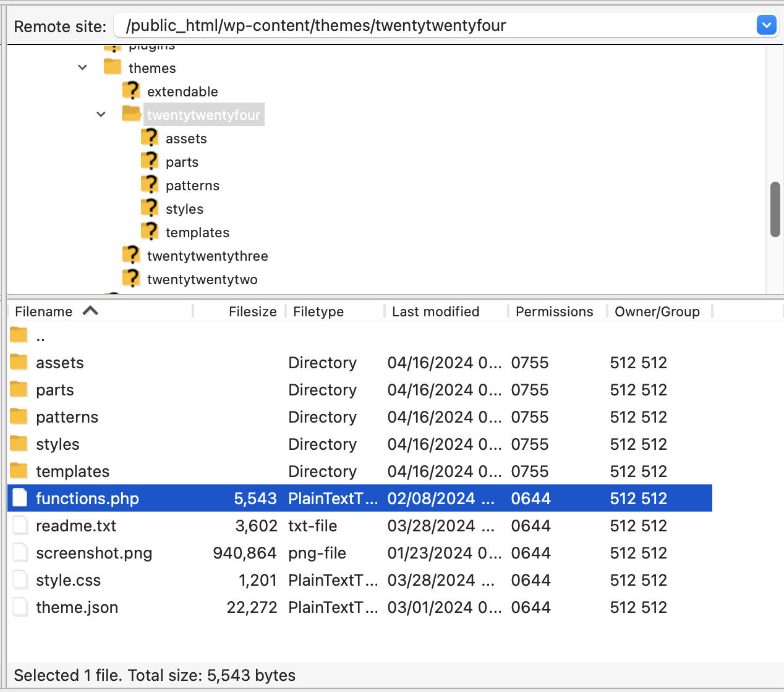Click the parent directory folder icon
Viewport: 784px width, 692px height.
click(x=19, y=335)
